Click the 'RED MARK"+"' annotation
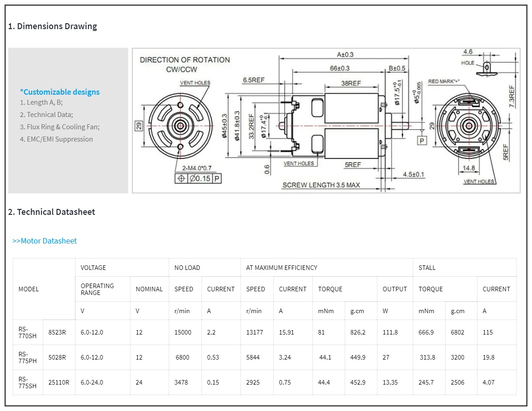The width and height of the screenshot is (532, 411). [444, 81]
